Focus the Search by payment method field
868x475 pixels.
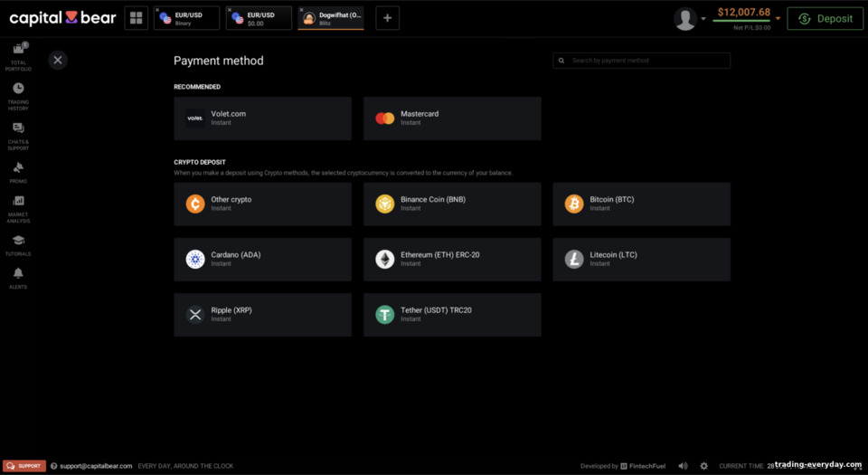pos(642,61)
